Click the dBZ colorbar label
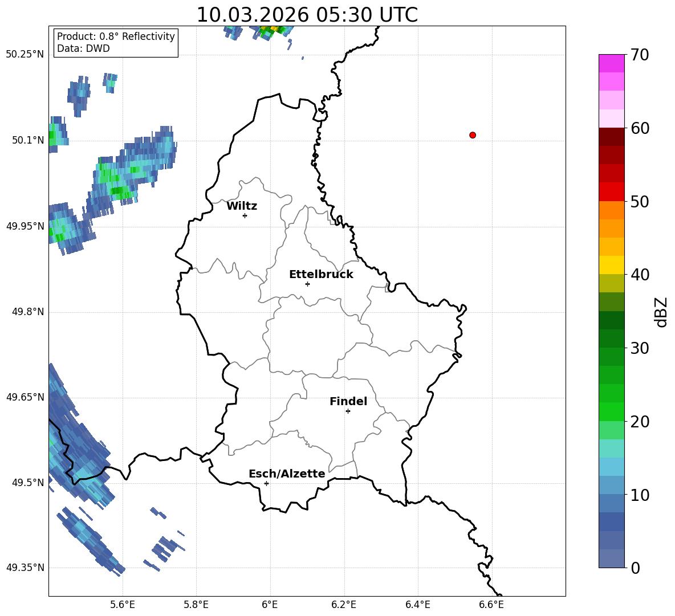The width and height of the screenshot is (675, 616). click(x=661, y=312)
